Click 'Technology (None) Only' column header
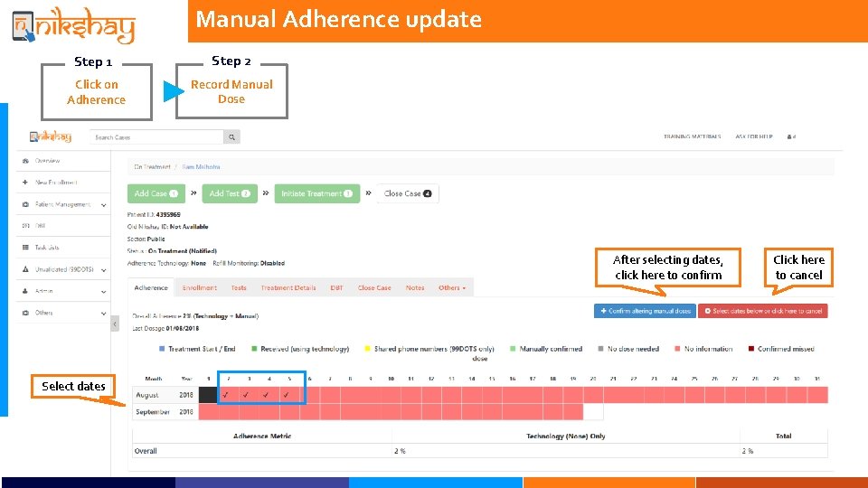868x488 pixels. click(565, 436)
